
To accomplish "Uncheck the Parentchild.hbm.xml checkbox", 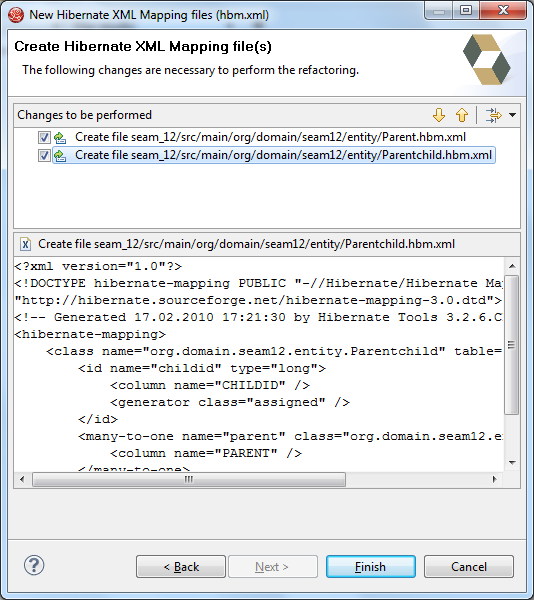I will click(x=44, y=155).
